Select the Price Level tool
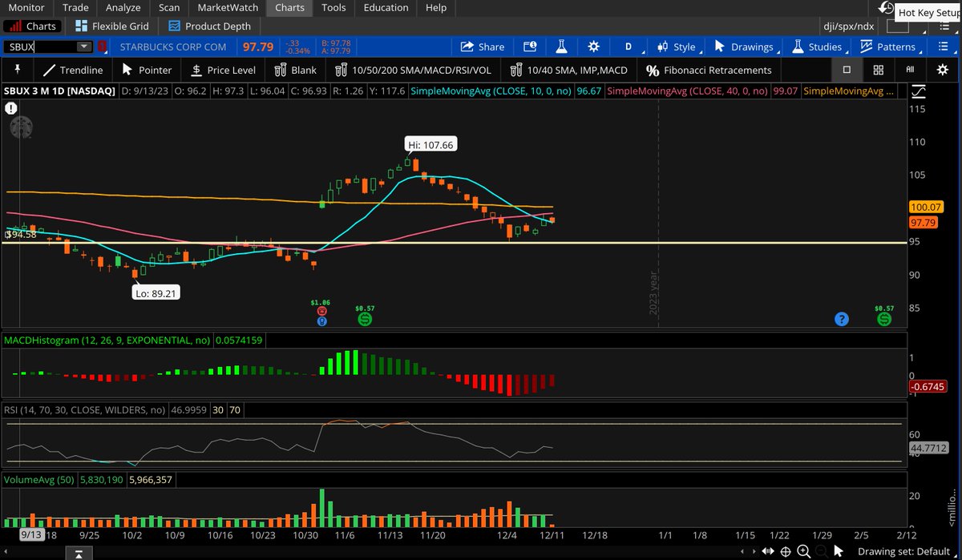The height and width of the screenshot is (560, 962). (x=222, y=70)
